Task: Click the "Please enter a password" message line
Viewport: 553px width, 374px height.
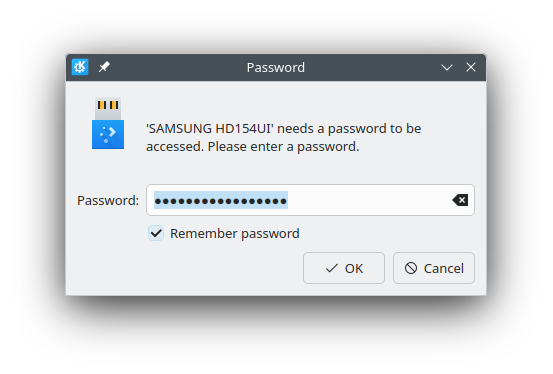Action: (283, 146)
